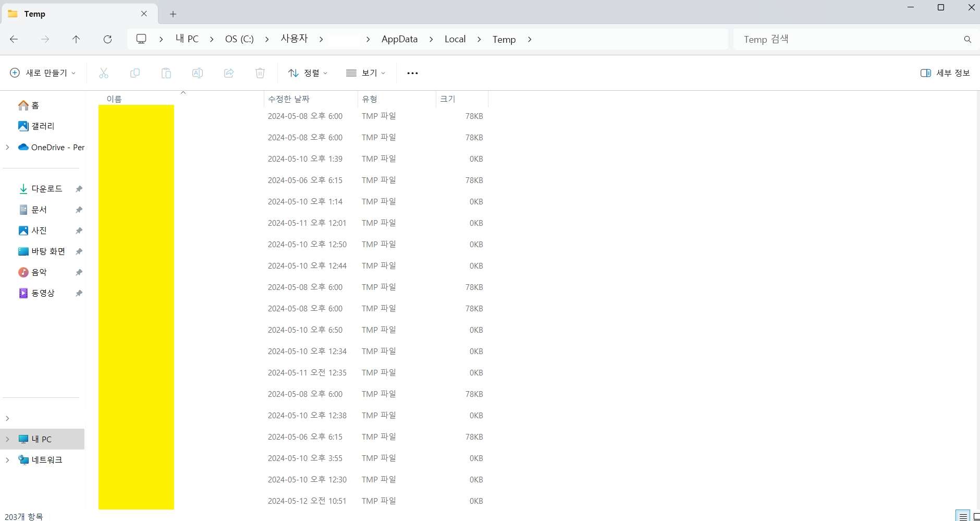Click the Cut scissors icon
The width and height of the screenshot is (980, 521).
point(104,73)
